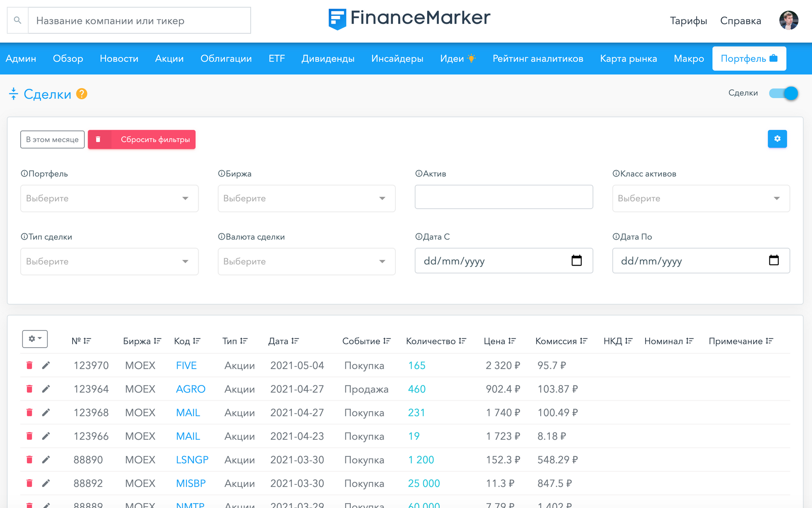Click Сбросить фильтры button
Image resolution: width=812 pixels, height=508 pixels.
coord(142,139)
